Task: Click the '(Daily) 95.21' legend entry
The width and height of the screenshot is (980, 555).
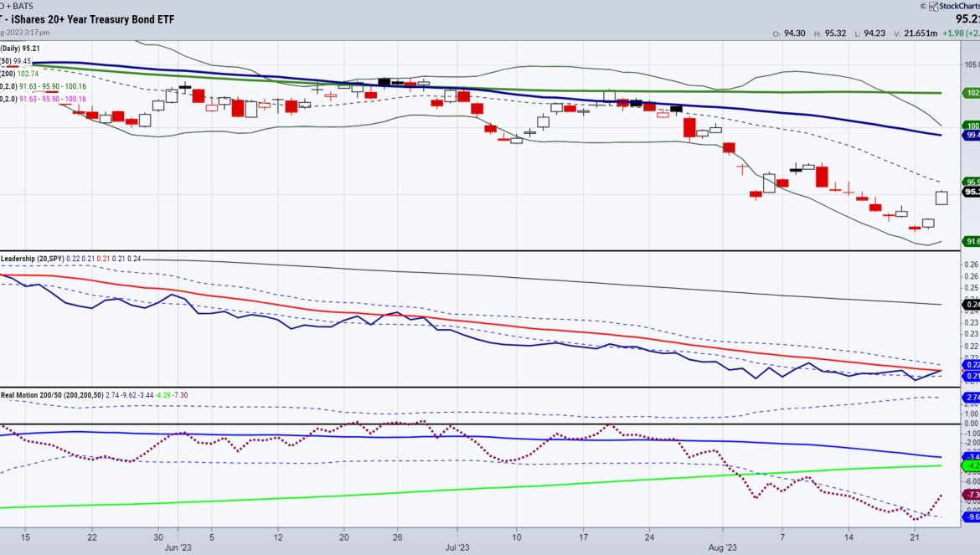Action: (20, 49)
